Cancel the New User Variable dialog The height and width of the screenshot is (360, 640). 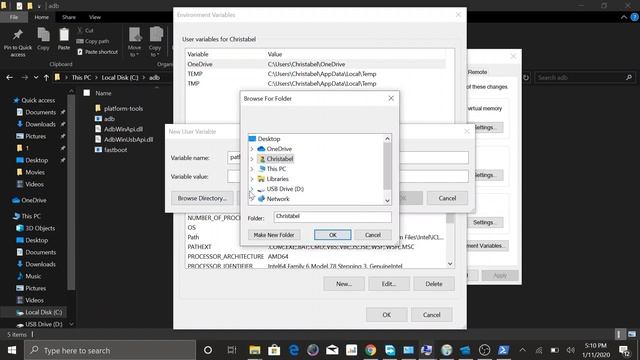click(x=447, y=198)
